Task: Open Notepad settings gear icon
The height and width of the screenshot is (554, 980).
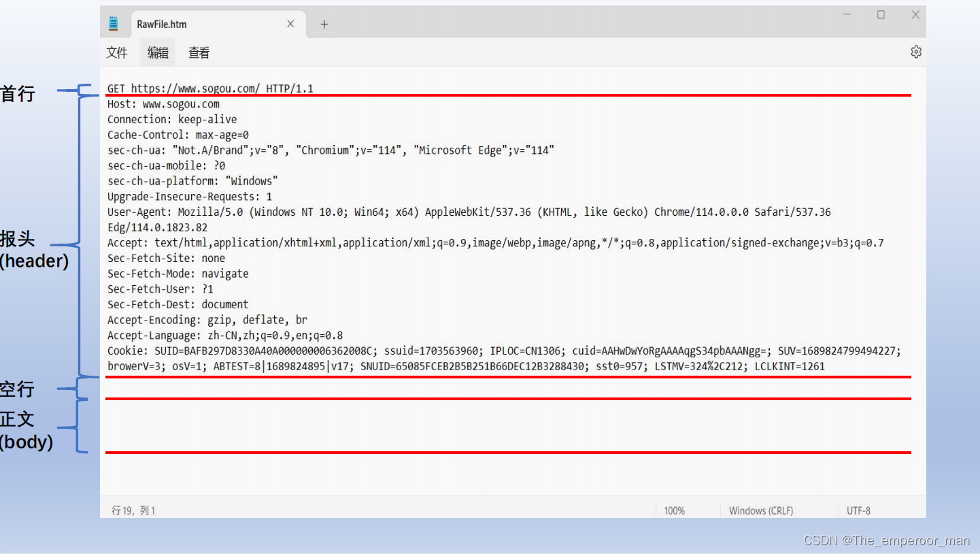Action: (915, 52)
